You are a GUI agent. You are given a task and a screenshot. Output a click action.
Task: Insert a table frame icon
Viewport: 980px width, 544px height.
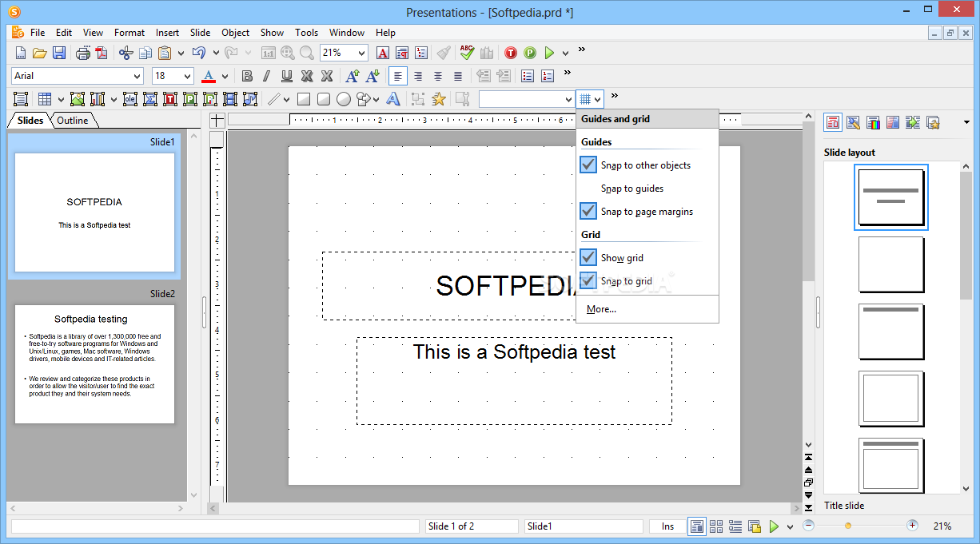click(x=45, y=99)
